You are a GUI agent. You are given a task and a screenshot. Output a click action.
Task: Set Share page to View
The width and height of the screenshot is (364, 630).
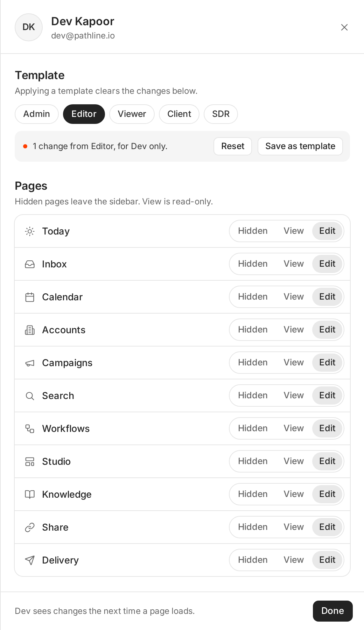coord(294,527)
